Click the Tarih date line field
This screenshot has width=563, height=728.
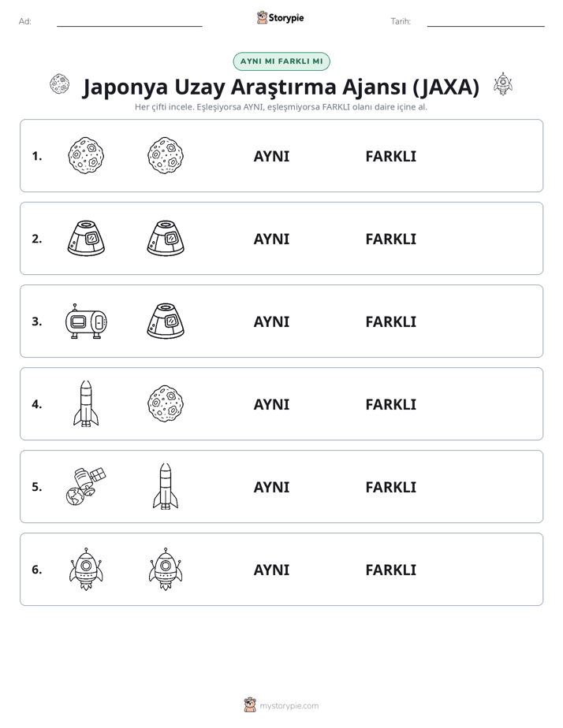[x=486, y=21]
